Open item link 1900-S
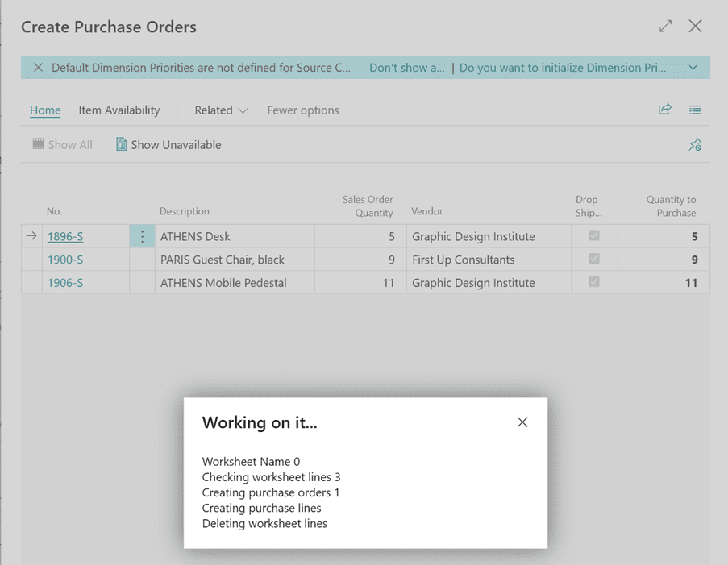The image size is (728, 565). (64, 260)
